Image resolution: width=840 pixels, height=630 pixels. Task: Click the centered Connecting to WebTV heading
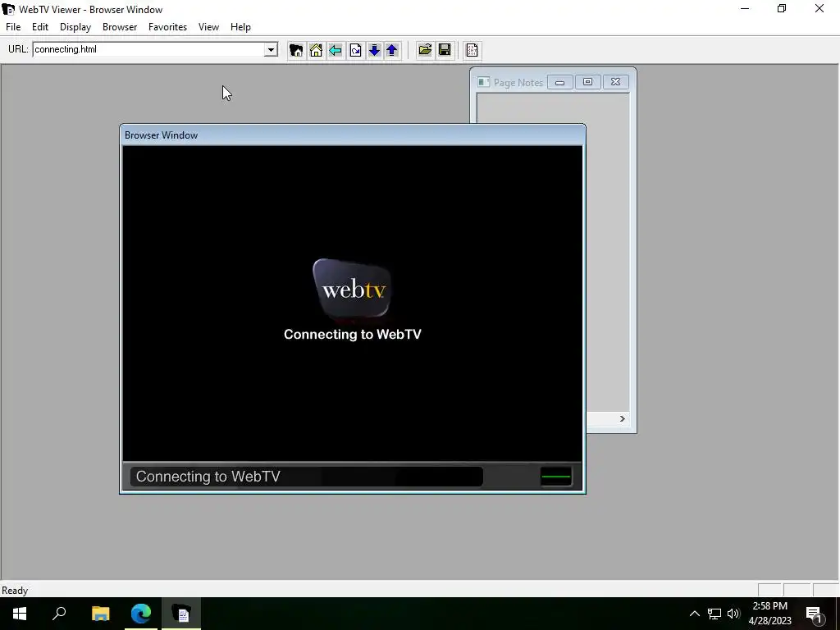(x=353, y=335)
